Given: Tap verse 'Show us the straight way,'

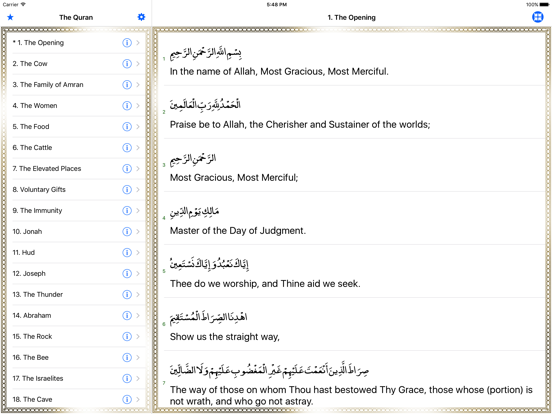Looking at the screenshot, I should 352,324.
